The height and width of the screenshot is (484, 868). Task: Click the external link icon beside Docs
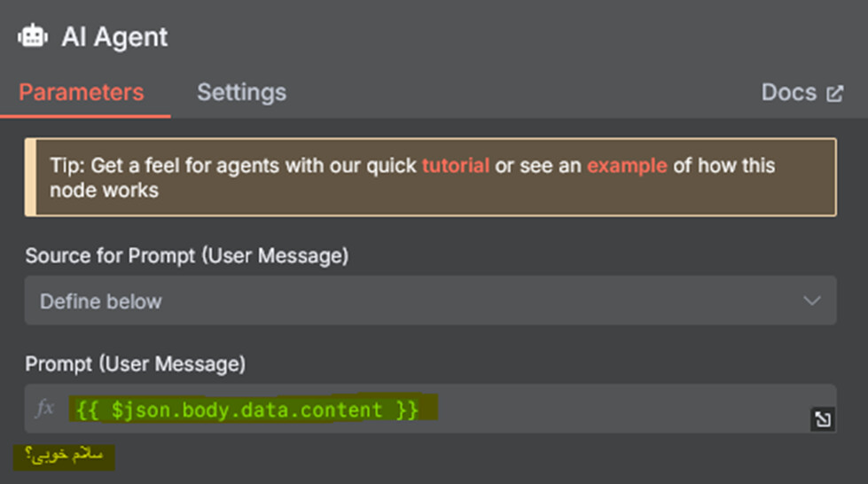click(835, 94)
